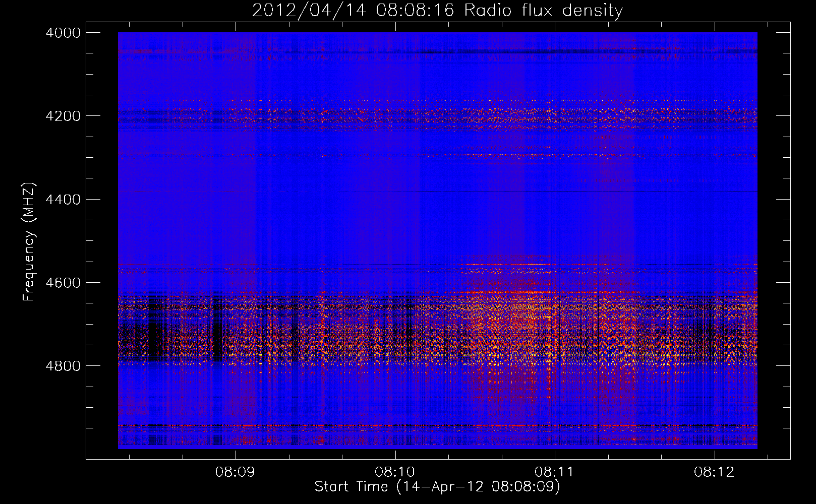Screen dimensions: 816x504
Task: Click the 'Frequency (MHZ)' axis title
Action: pyautogui.click(x=29, y=242)
